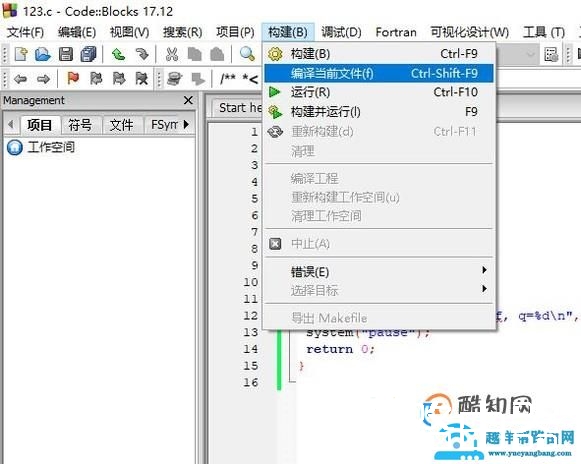Go to next bookmark flag icon
This screenshot has width=581, height=464.
[x=119, y=78]
